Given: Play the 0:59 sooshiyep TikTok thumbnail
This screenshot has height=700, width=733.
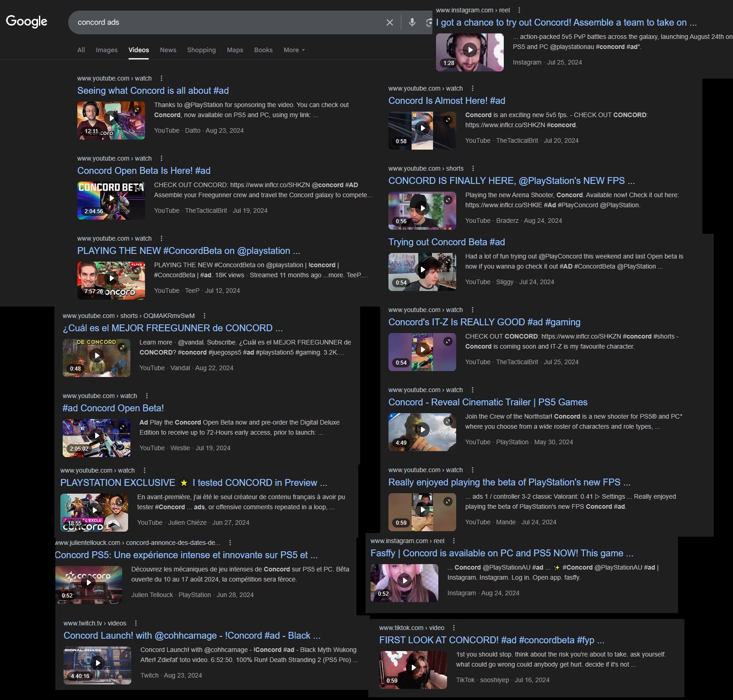Looking at the screenshot, I should point(413,670).
